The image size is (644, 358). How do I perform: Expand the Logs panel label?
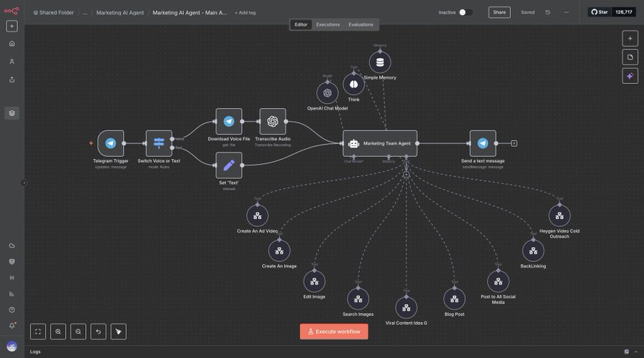[x=35, y=352]
